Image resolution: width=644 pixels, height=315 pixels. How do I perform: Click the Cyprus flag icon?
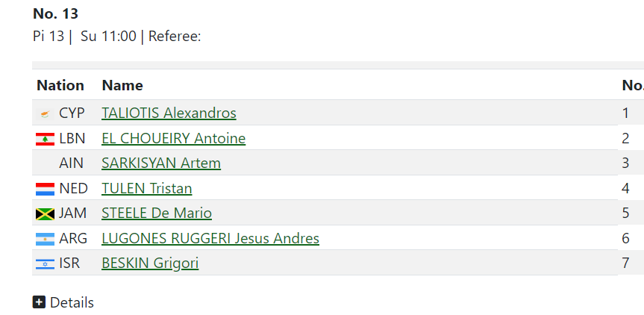45,114
